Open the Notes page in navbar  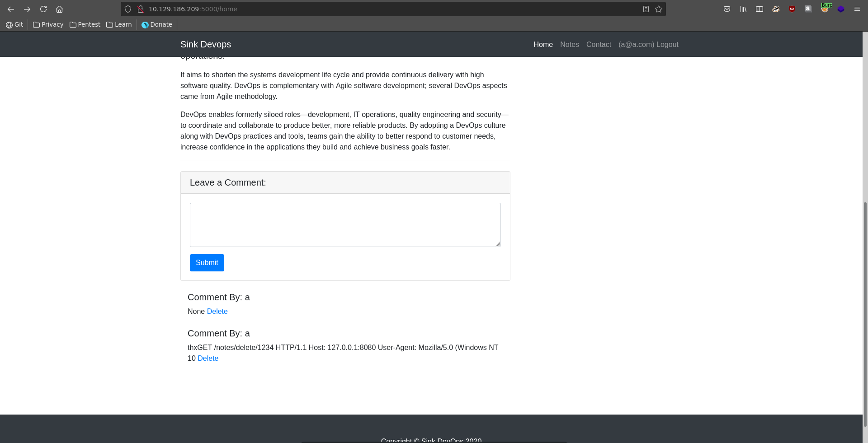tap(569, 44)
